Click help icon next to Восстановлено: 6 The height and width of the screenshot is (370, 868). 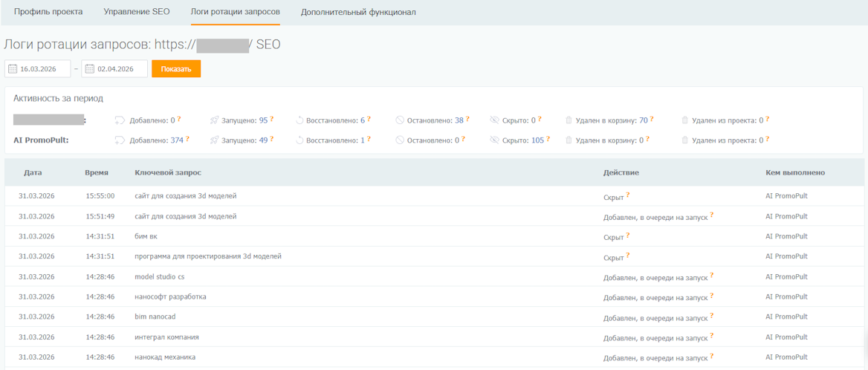pos(369,119)
